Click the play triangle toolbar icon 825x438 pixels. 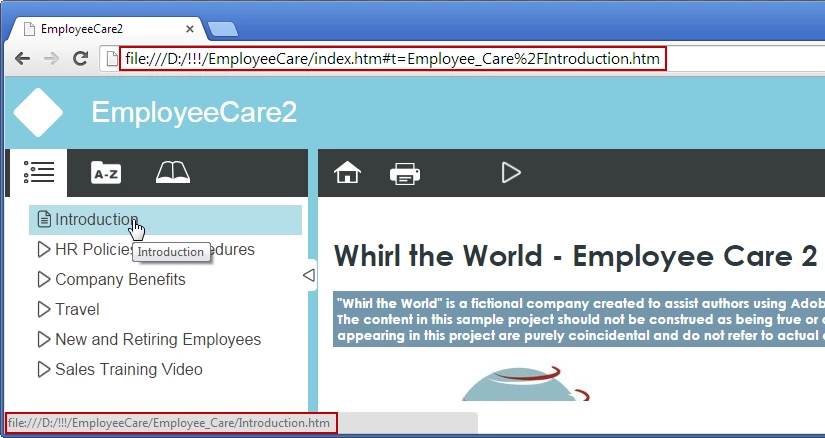(511, 173)
